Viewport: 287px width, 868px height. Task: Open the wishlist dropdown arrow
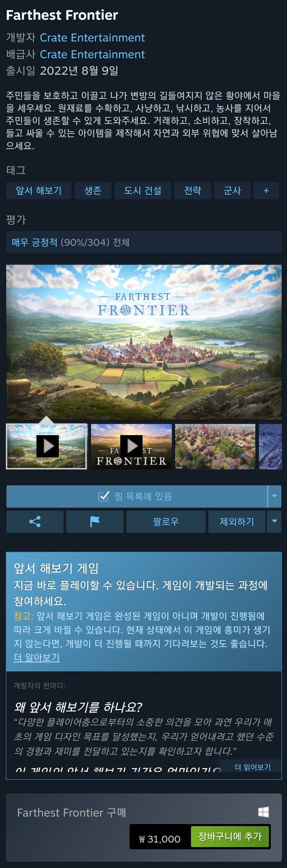tap(275, 496)
